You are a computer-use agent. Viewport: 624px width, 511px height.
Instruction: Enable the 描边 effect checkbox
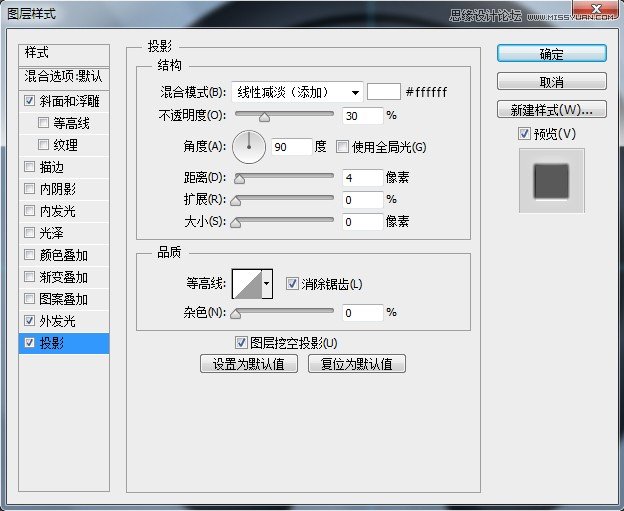pos(29,166)
